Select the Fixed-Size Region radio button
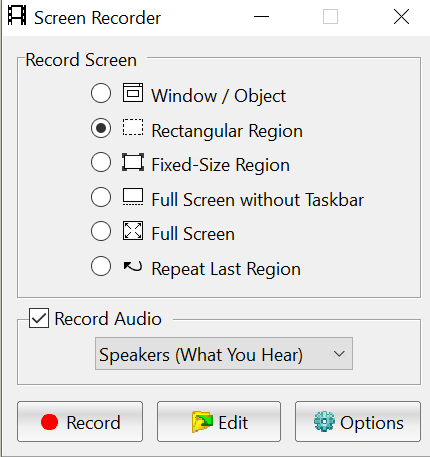430x457 pixels. click(x=101, y=162)
